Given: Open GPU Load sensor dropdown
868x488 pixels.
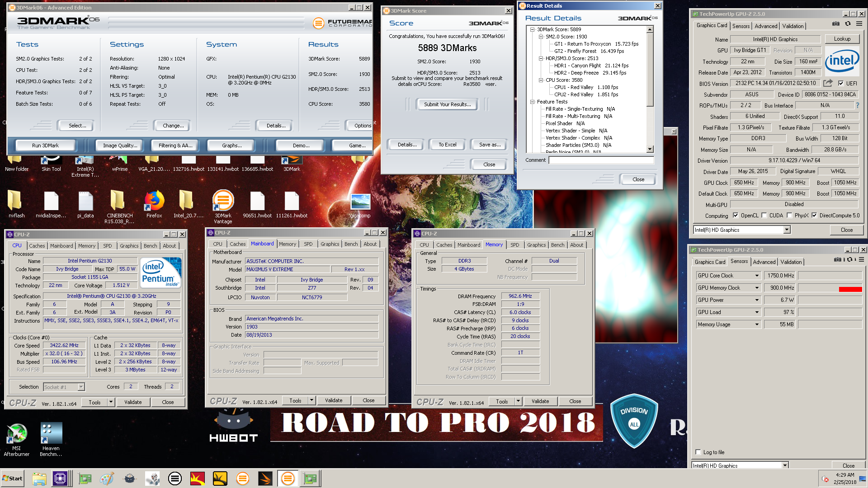Looking at the screenshot, I should click(757, 312).
